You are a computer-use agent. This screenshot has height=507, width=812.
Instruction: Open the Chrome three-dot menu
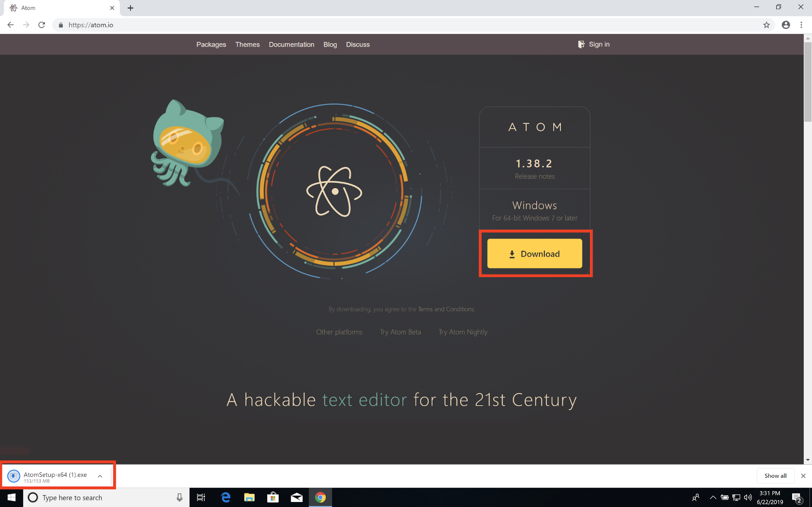point(801,25)
